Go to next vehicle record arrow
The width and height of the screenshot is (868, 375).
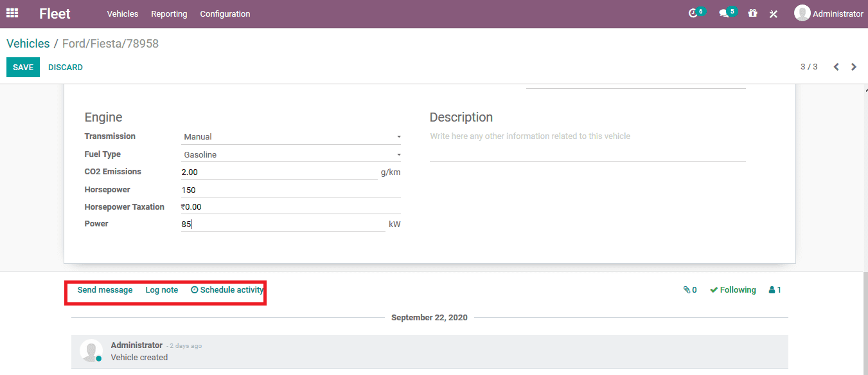click(854, 67)
